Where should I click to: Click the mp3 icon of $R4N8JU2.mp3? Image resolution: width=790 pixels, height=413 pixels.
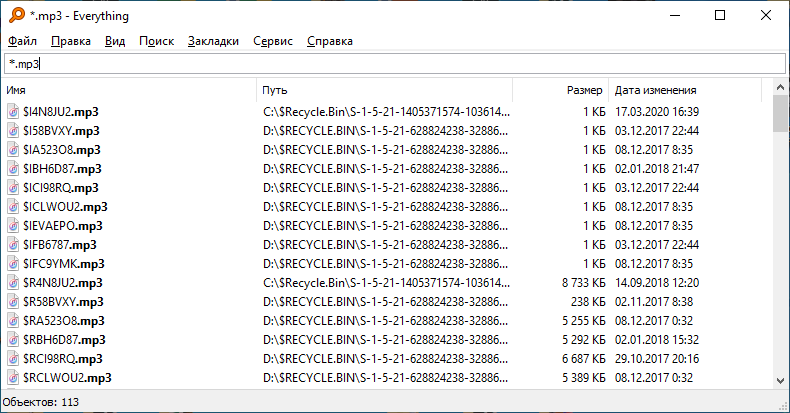click(13, 283)
